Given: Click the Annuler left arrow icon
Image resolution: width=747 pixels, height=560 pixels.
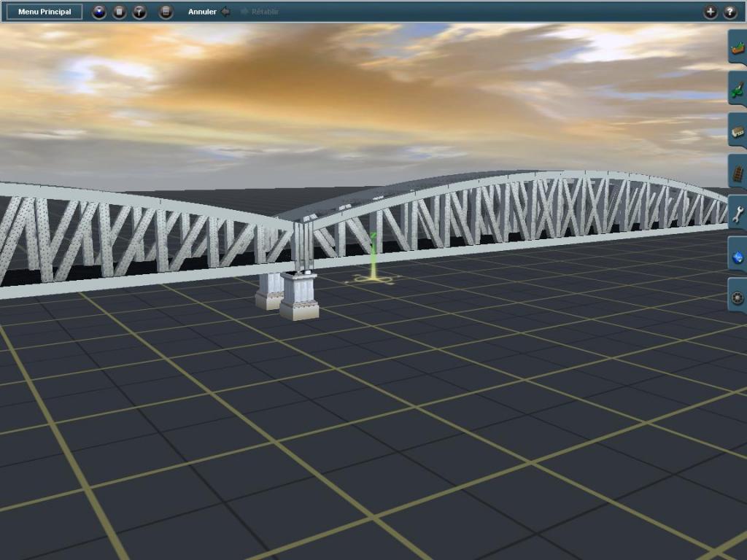Looking at the screenshot, I should click(226, 12).
